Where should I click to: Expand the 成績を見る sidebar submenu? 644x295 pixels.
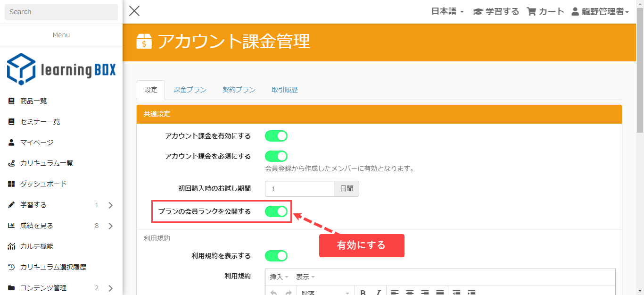(x=110, y=226)
